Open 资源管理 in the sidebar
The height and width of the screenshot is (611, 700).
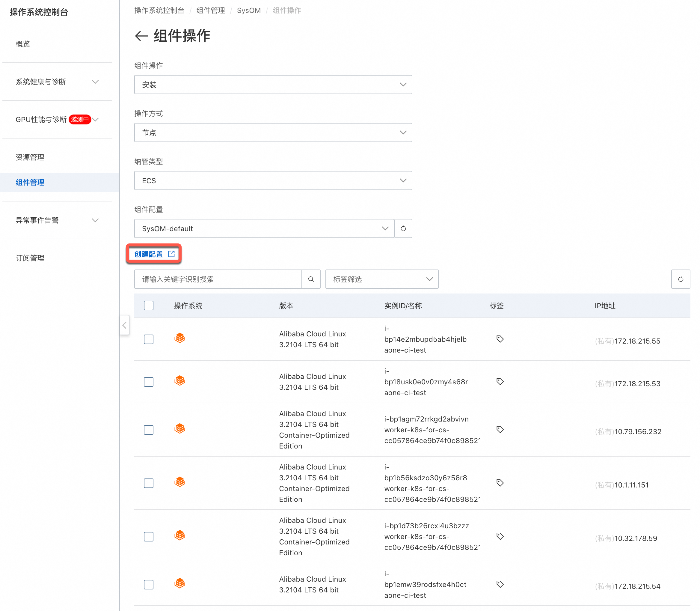click(30, 157)
